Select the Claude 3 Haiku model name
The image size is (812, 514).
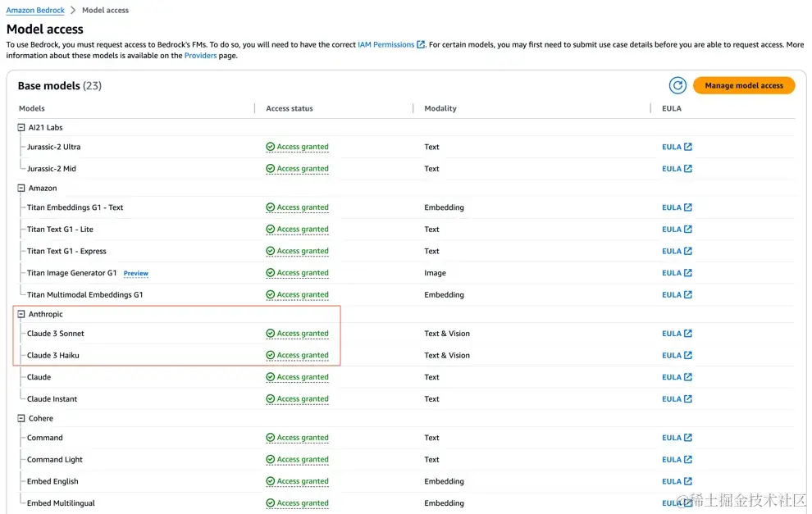pyautogui.click(x=52, y=355)
